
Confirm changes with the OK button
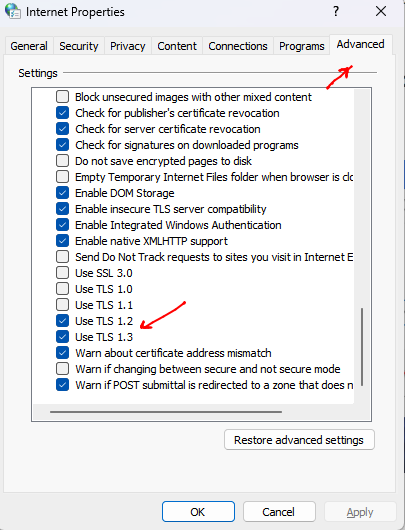click(x=198, y=512)
